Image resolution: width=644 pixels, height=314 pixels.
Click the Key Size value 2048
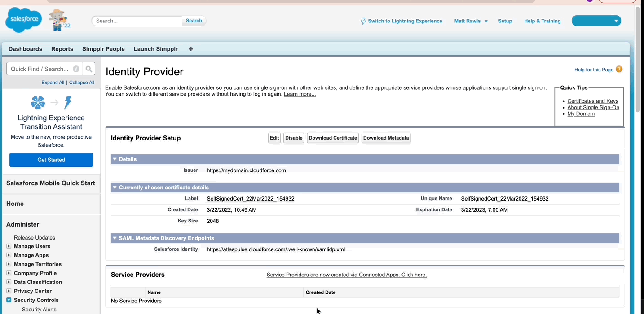[213, 221]
